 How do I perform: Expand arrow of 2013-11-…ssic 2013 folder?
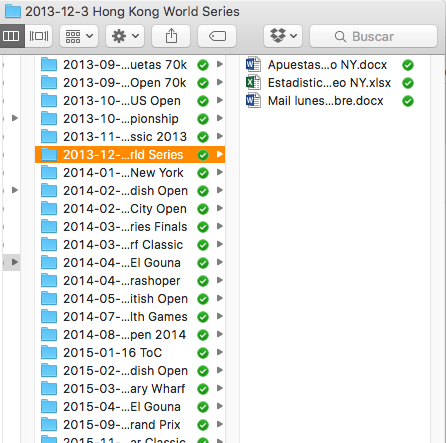click(220, 136)
